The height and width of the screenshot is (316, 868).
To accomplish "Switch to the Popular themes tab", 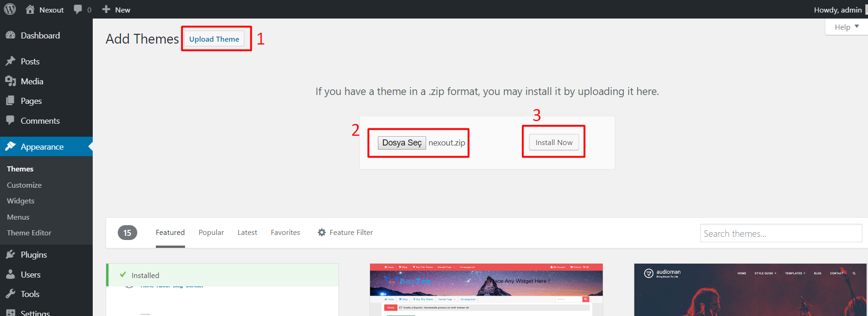I will click(x=211, y=233).
